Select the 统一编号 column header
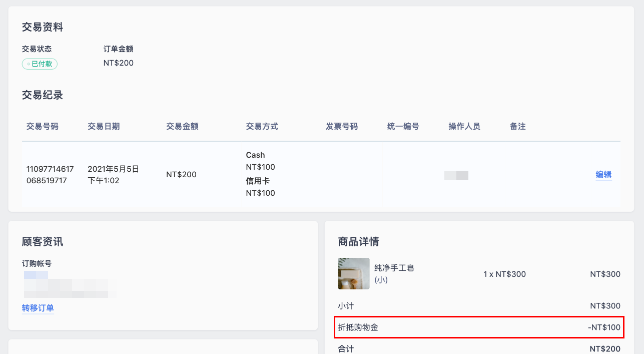 coord(403,126)
